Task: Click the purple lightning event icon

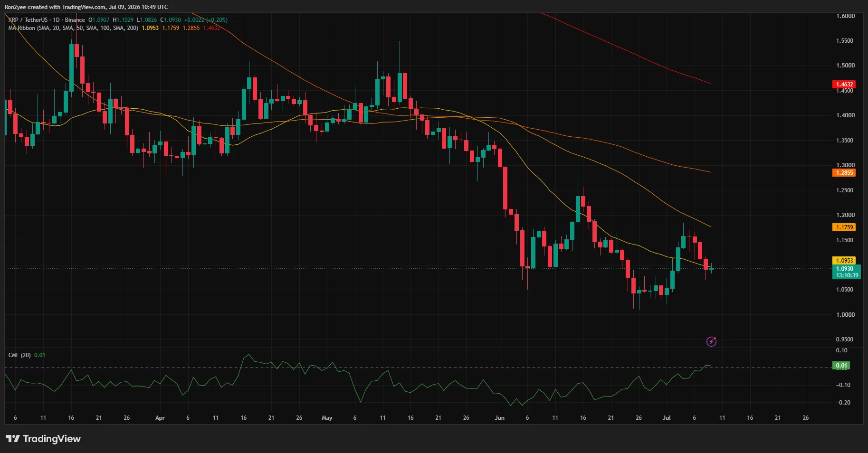Action: (711, 341)
